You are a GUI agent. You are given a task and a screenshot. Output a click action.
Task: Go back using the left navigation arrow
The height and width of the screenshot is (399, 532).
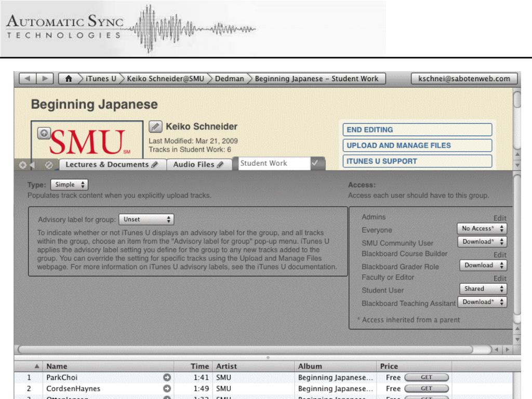(28, 79)
